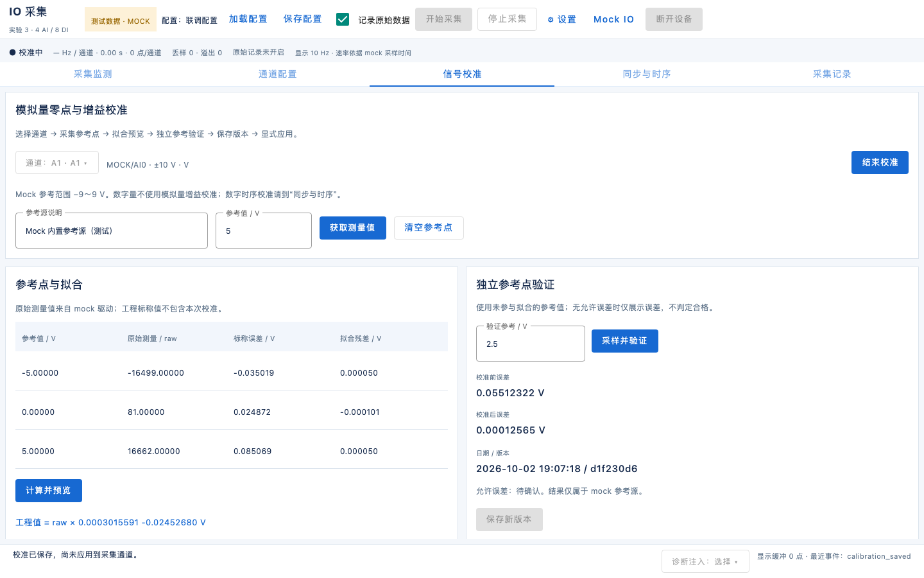The height and width of the screenshot is (578, 924).
Task: Focus the 参考源说明 input field
Action: [112, 231]
